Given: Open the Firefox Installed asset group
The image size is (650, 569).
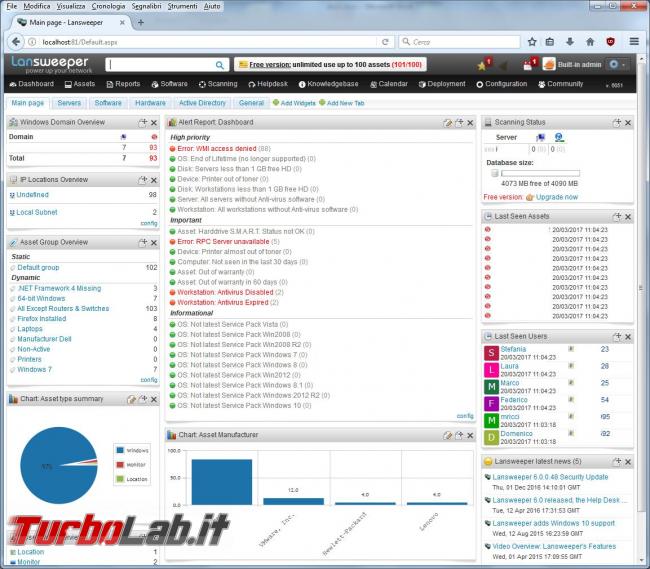Looking at the screenshot, I should pos(41,319).
